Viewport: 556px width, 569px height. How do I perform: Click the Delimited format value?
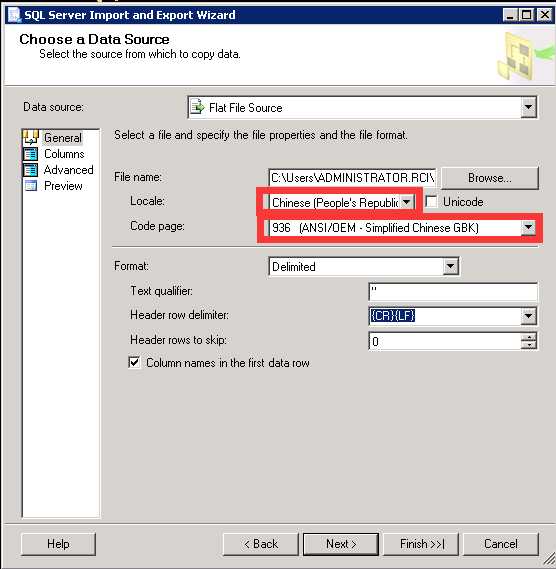tap(293, 267)
